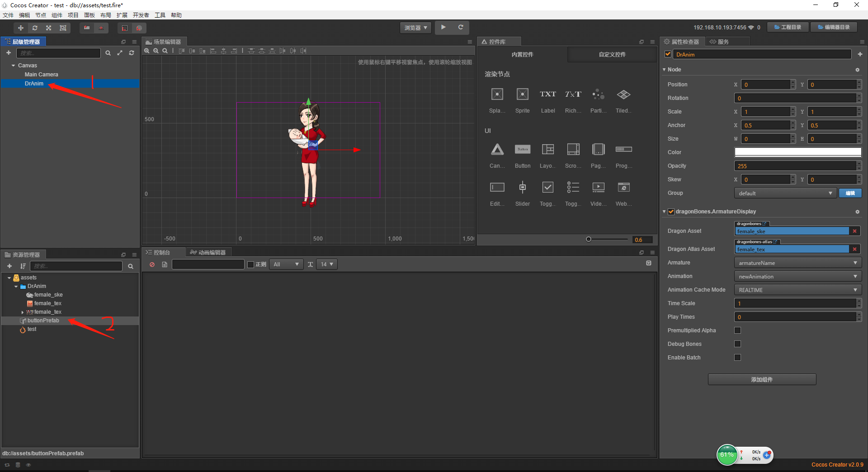Create a new asset in assets panel
The height and width of the screenshot is (472, 868).
pos(9,266)
